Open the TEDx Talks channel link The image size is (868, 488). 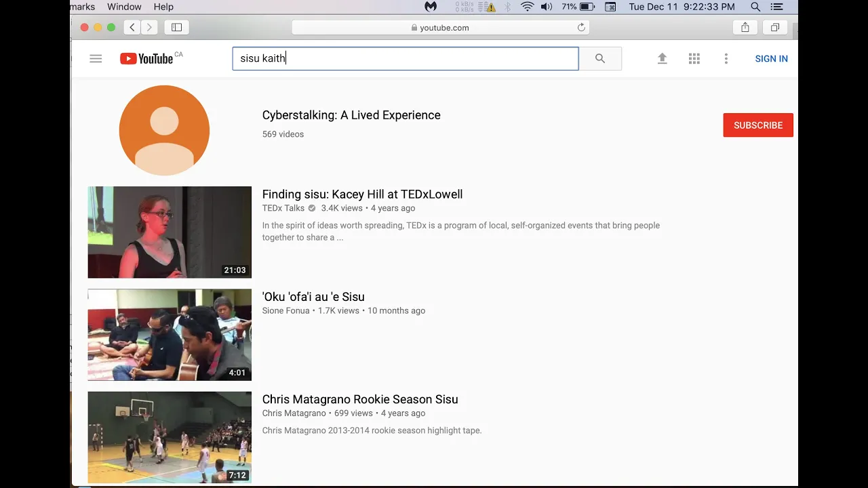(283, 208)
